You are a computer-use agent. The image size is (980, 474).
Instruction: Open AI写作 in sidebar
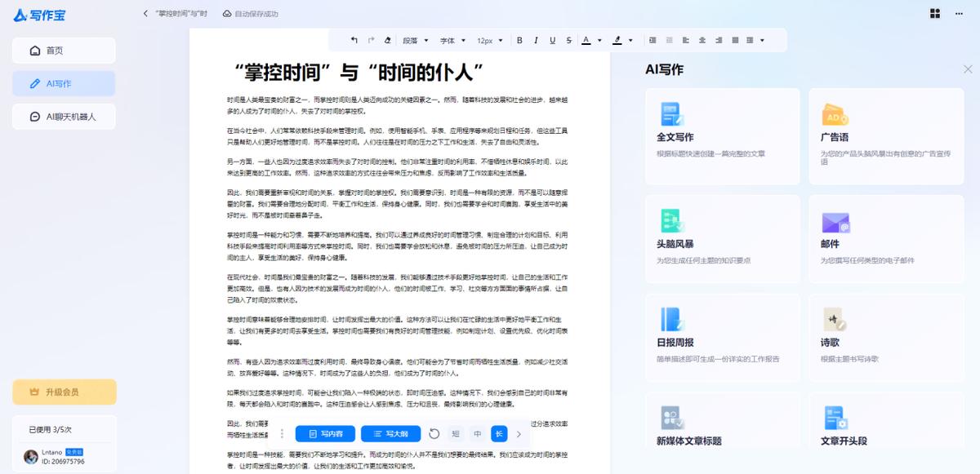[x=64, y=83]
